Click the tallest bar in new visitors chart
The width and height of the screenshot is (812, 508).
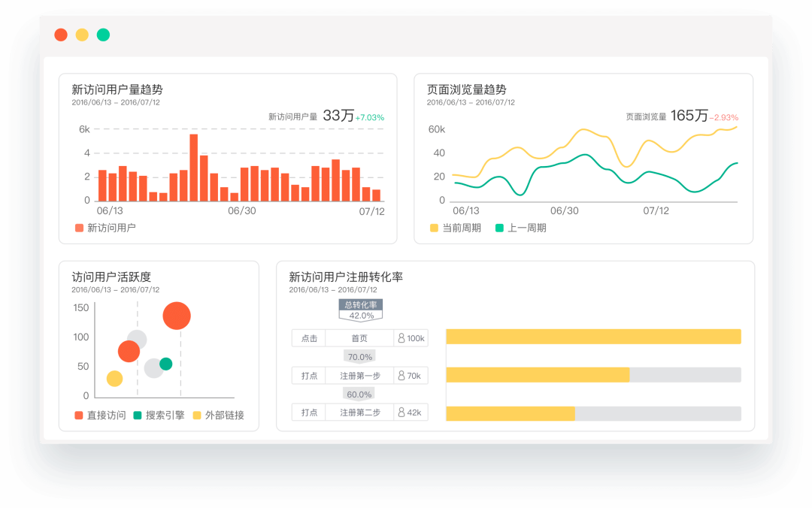pos(194,168)
